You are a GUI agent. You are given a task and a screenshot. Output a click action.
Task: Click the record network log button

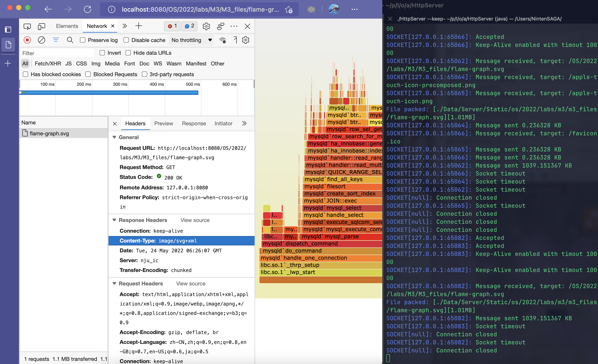coord(27,40)
